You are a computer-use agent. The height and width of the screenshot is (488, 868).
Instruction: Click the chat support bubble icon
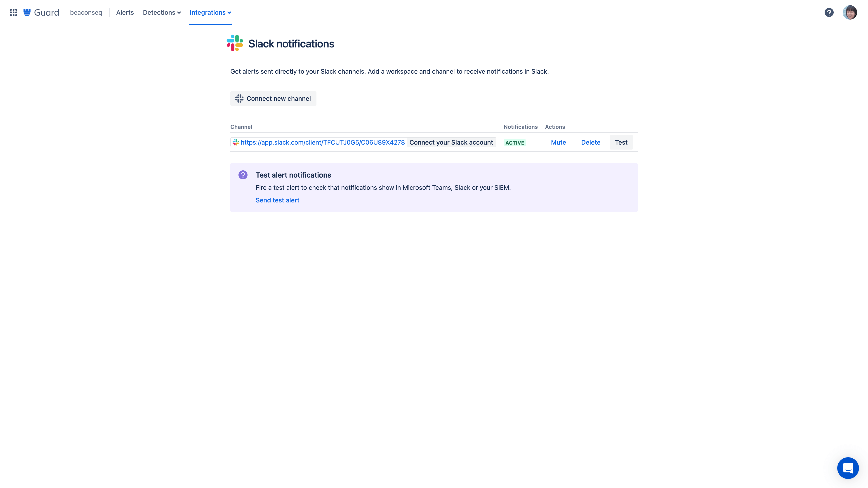[848, 468]
